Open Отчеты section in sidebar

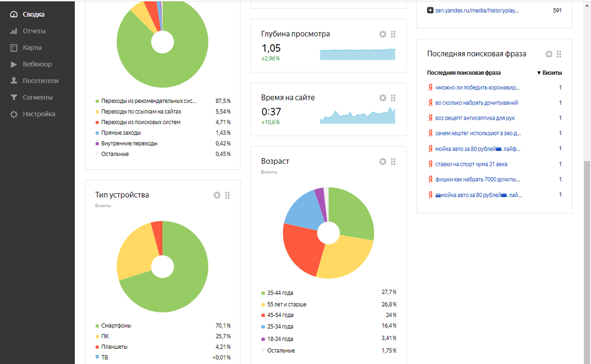34,31
